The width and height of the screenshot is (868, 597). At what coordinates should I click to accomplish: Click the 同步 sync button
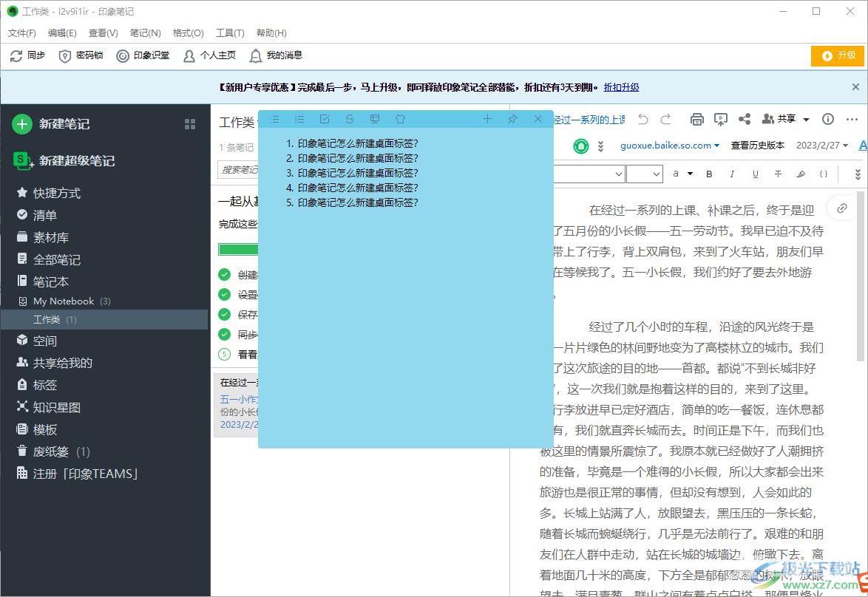click(x=27, y=55)
